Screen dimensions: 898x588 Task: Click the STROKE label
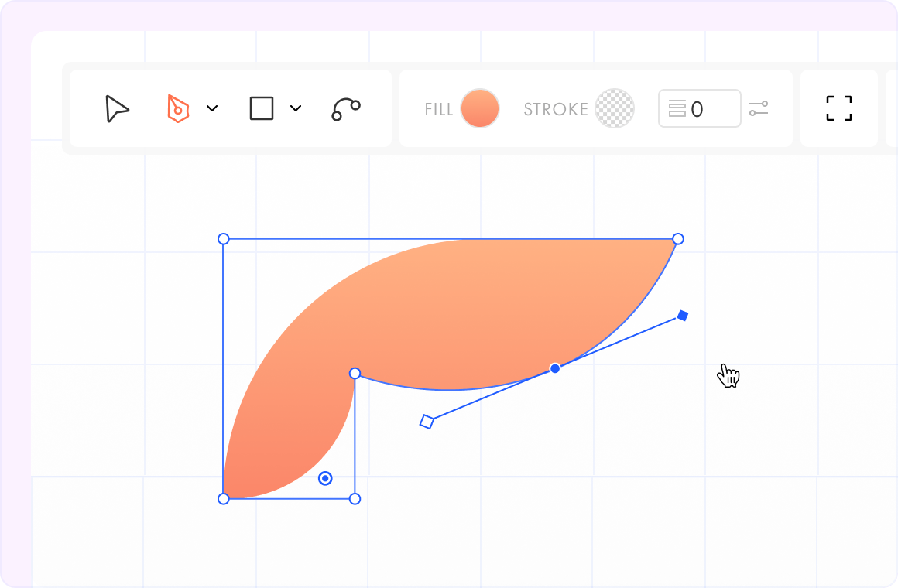[x=556, y=109]
